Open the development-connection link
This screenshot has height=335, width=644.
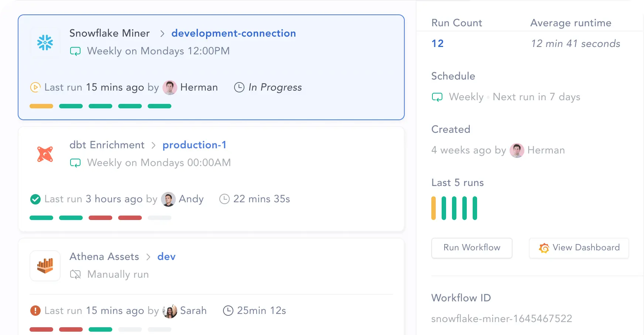pos(234,33)
